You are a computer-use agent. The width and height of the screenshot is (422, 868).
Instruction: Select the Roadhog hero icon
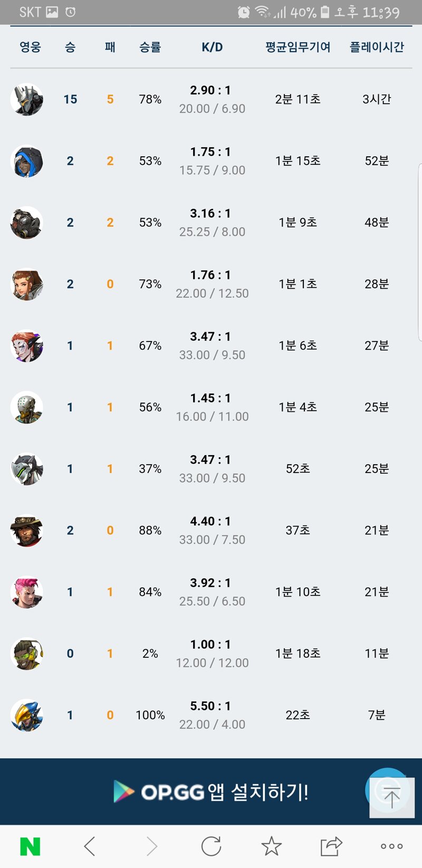point(27,222)
